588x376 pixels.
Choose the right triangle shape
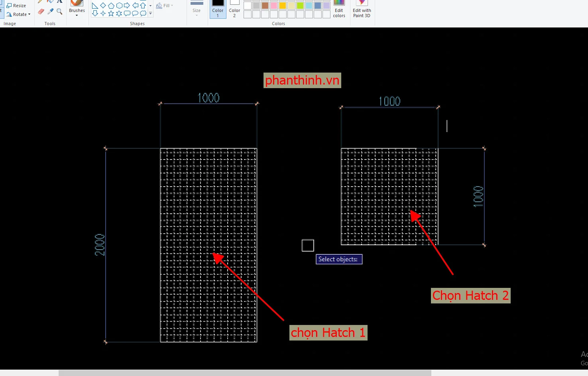pyautogui.click(x=95, y=6)
